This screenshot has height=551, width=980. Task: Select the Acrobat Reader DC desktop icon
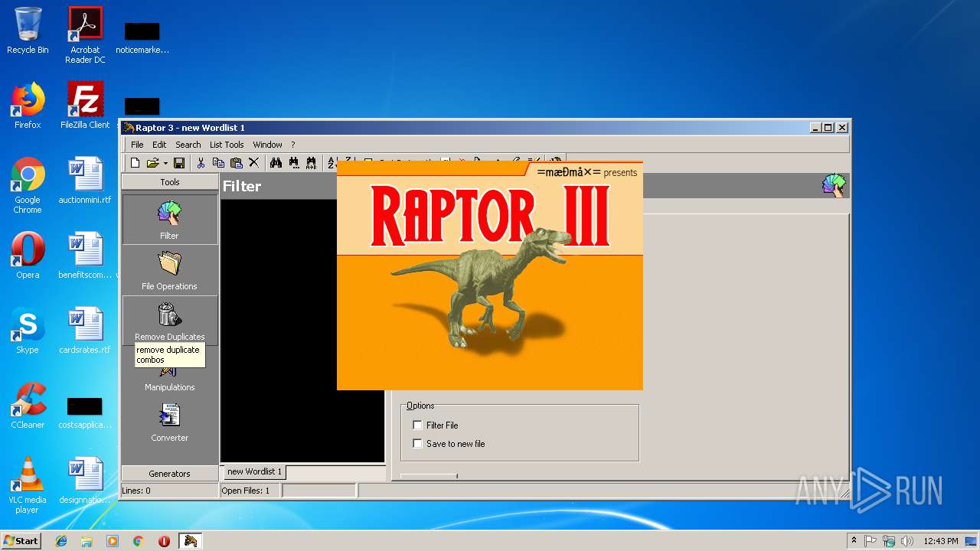click(85, 34)
